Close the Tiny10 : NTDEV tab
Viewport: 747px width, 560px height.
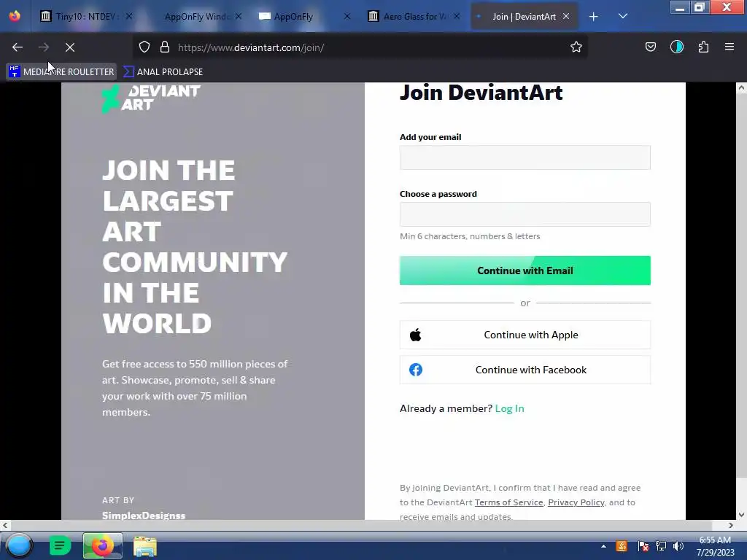pos(128,17)
